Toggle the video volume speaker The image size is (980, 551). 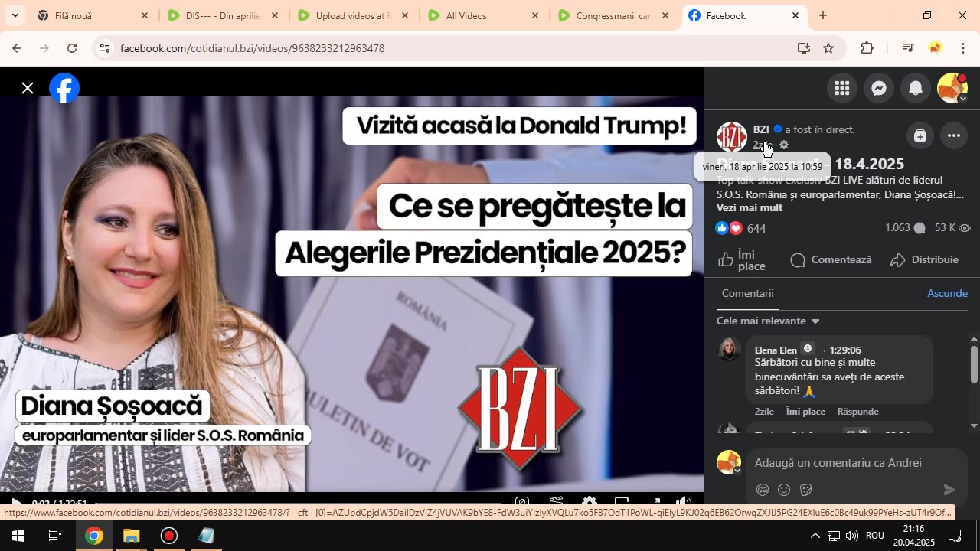pyautogui.click(x=684, y=502)
